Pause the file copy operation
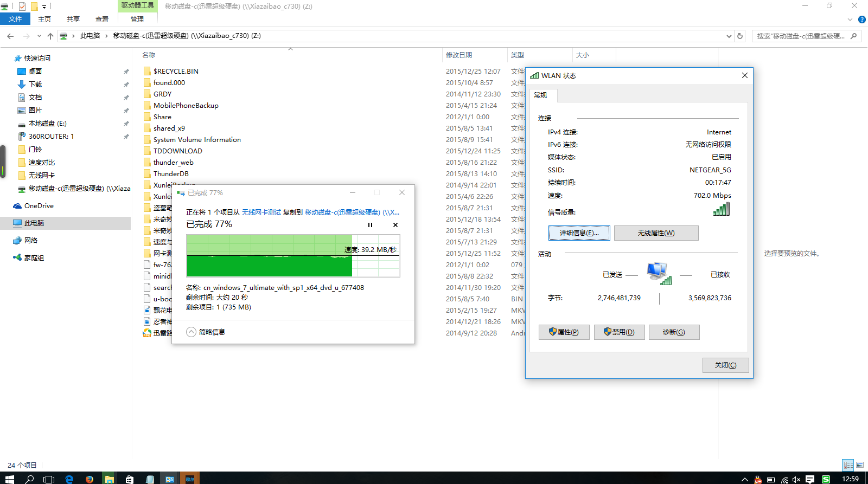Image resolution: width=868 pixels, height=484 pixels. coord(371,225)
